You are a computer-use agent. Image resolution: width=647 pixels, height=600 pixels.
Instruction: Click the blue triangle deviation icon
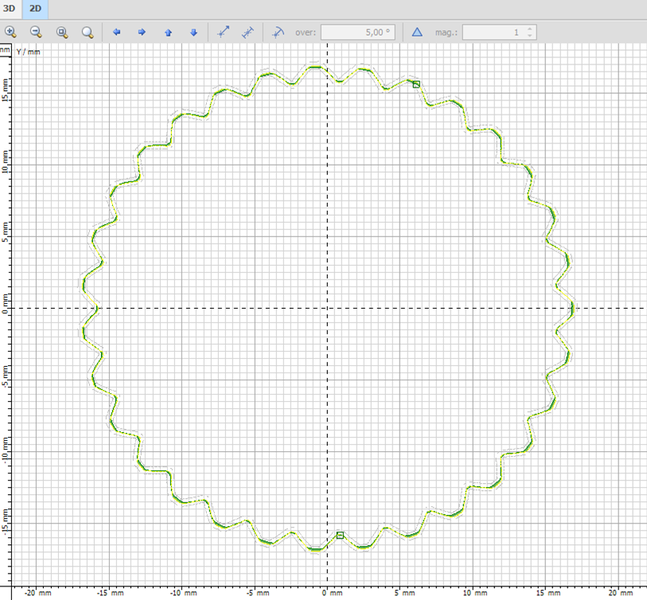[x=417, y=32]
